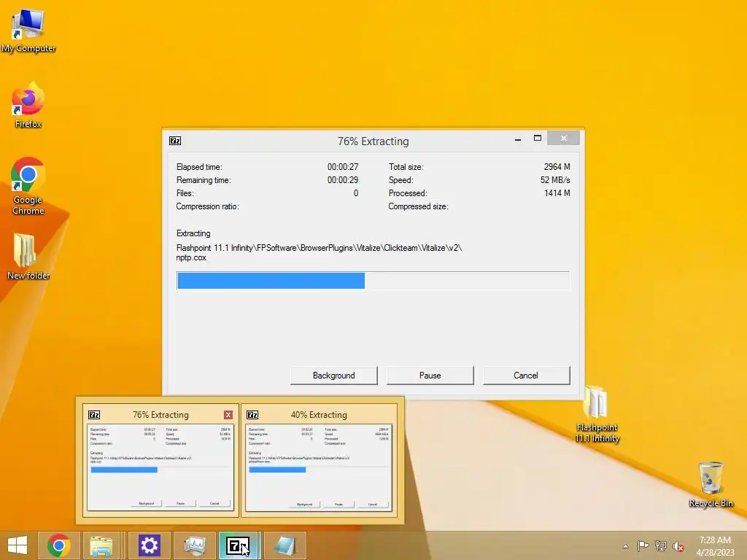747x560 pixels.
Task: Launch Firefox from the desktop shortcut
Action: (28, 106)
